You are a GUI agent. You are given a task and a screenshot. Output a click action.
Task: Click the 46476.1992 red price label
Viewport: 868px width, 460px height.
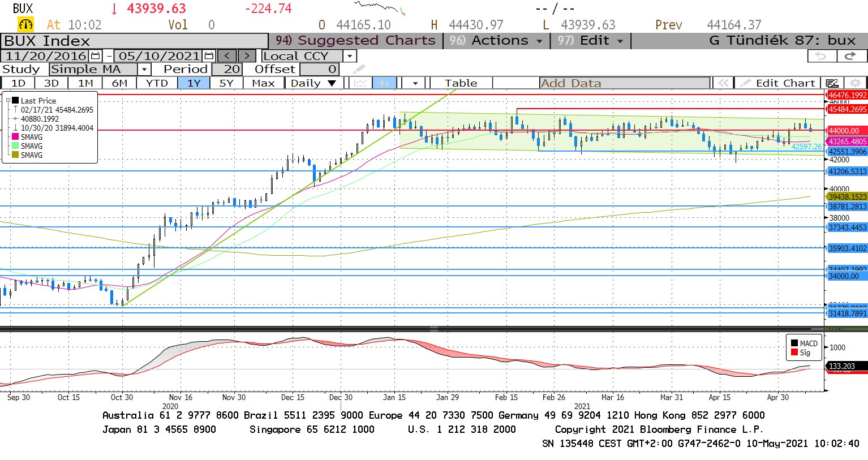point(847,95)
